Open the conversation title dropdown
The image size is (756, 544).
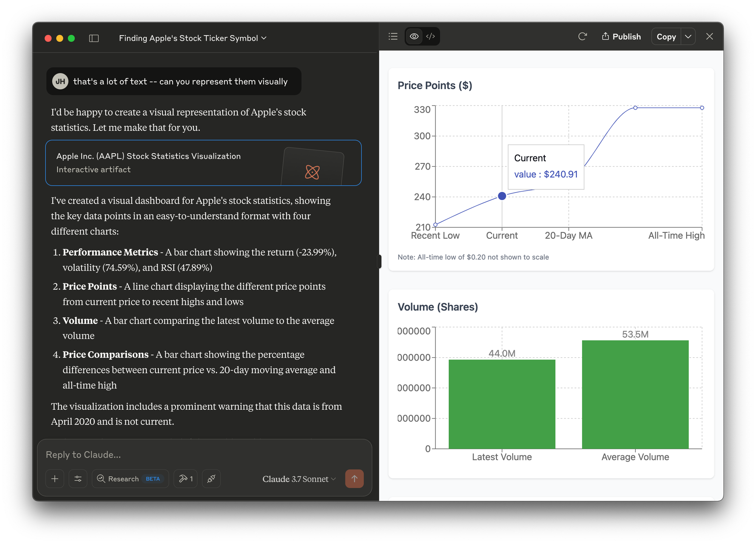(x=193, y=38)
